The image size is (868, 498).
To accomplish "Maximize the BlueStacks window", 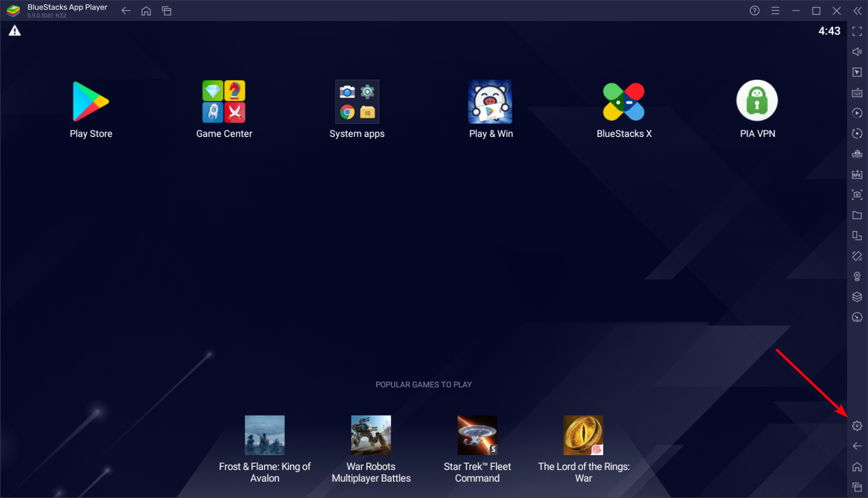I will [816, 11].
